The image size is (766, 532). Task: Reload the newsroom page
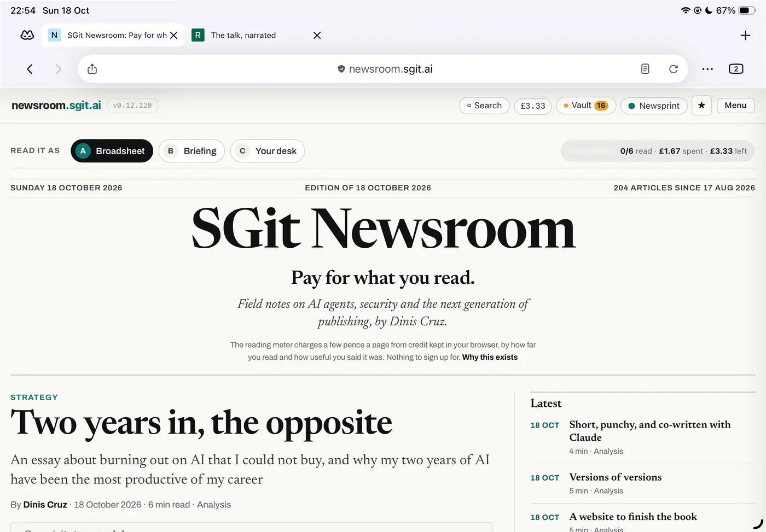tap(674, 69)
